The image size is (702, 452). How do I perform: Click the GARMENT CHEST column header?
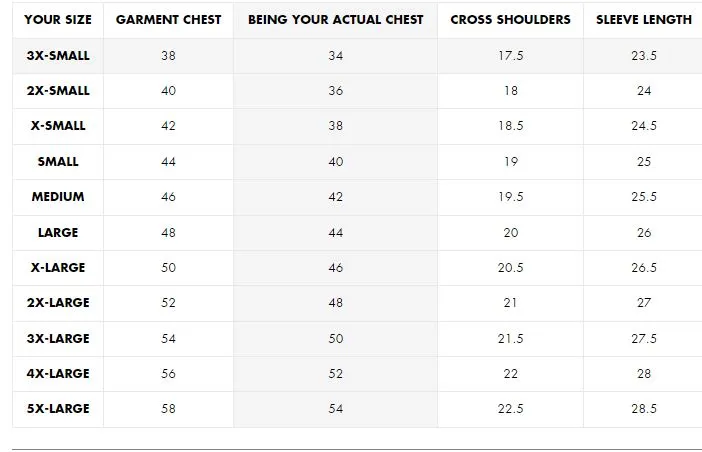pyautogui.click(x=168, y=20)
